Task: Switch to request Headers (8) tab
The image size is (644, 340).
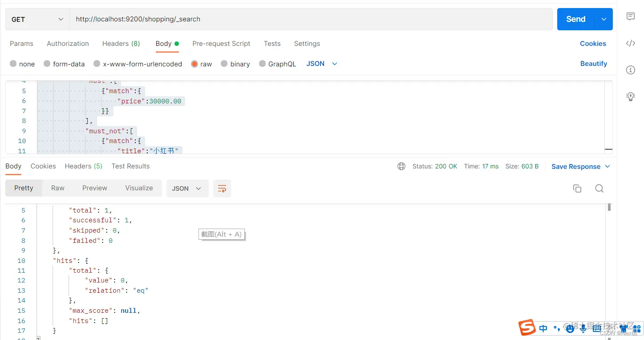Action: (121, 44)
